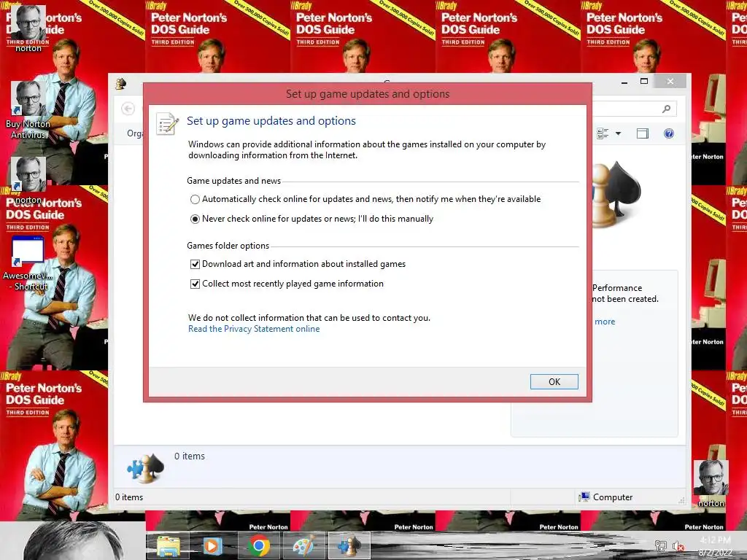Click the change view icon
747x560 pixels.
click(x=603, y=134)
